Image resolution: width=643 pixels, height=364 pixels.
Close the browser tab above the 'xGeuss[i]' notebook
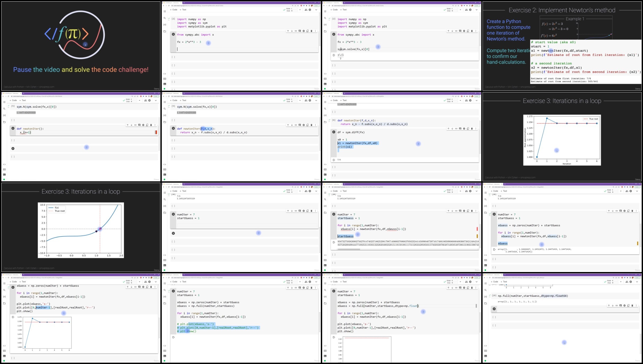(x=341, y=184)
